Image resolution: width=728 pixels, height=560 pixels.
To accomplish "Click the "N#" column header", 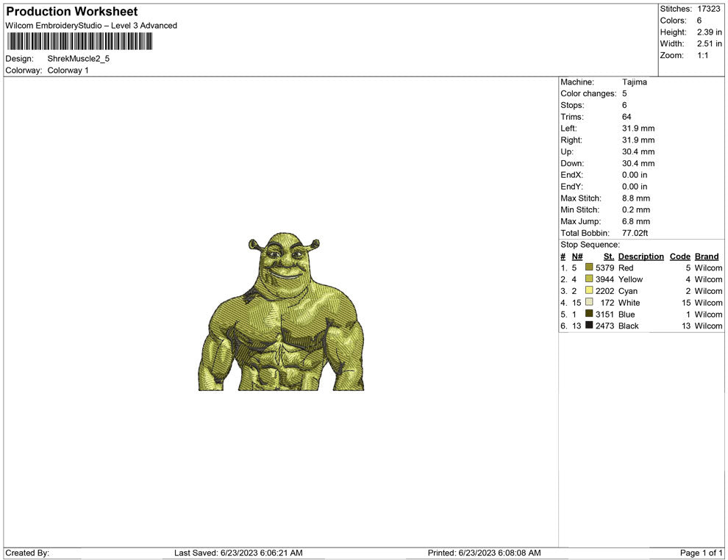I will pyautogui.click(x=577, y=256).
